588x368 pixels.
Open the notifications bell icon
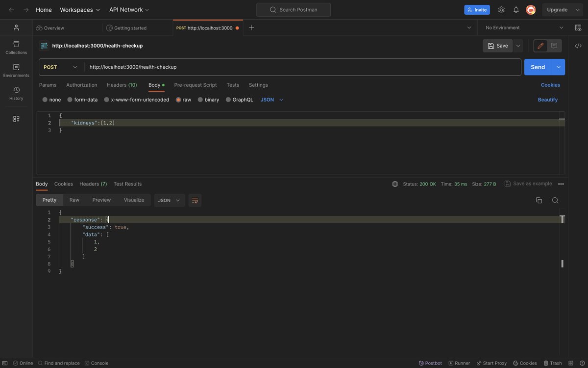(x=516, y=10)
